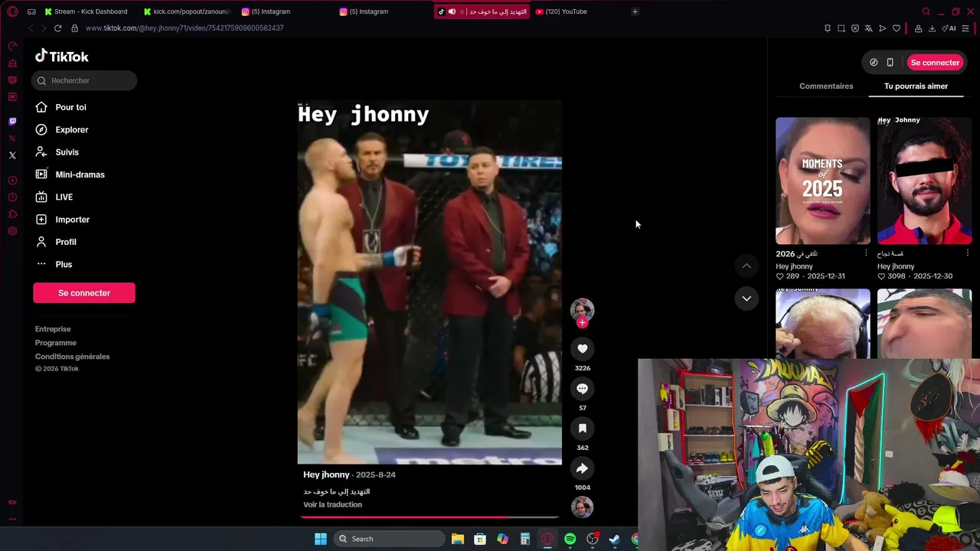The height and width of the screenshot is (551, 980).
Task: Click Se connecter in the top right
Action: tap(935, 63)
